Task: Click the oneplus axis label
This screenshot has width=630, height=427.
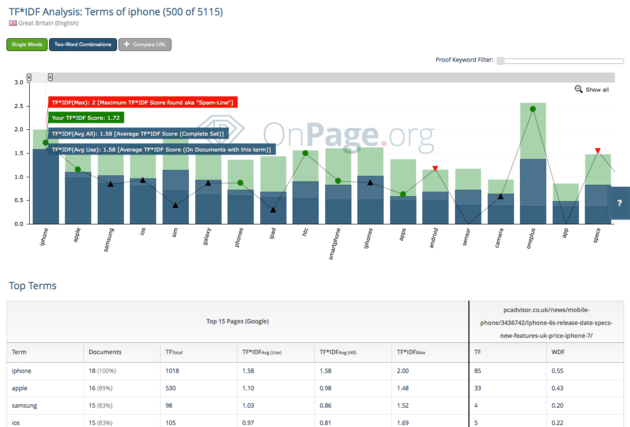Action: pos(532,239)
